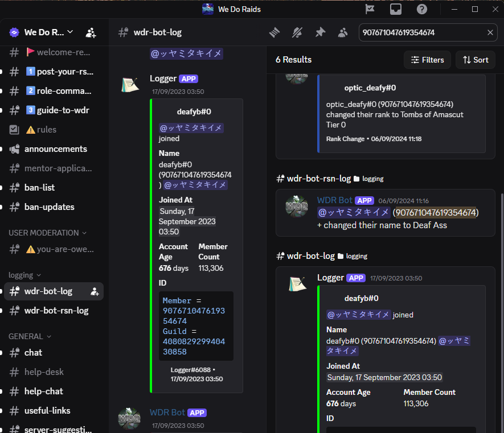Select the announcements channel

tap(55, 149)
